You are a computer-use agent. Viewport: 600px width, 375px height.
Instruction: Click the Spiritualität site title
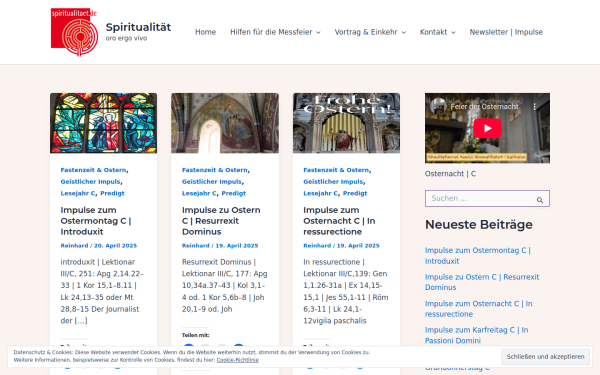(138, 27)
